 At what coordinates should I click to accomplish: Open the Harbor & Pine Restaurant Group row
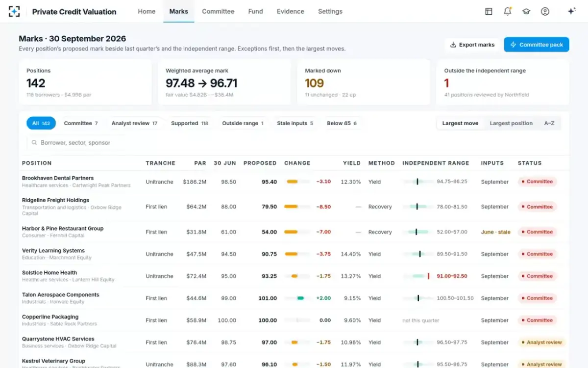(294, 232)
